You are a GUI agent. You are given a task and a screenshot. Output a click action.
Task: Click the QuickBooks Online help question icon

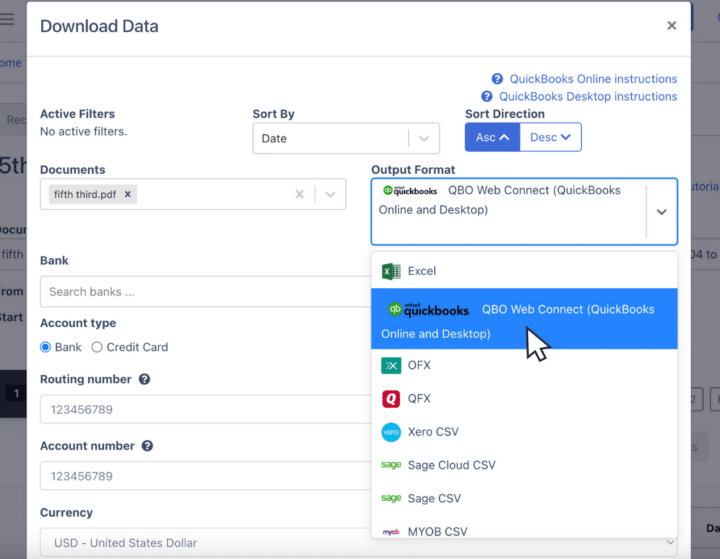497,79
